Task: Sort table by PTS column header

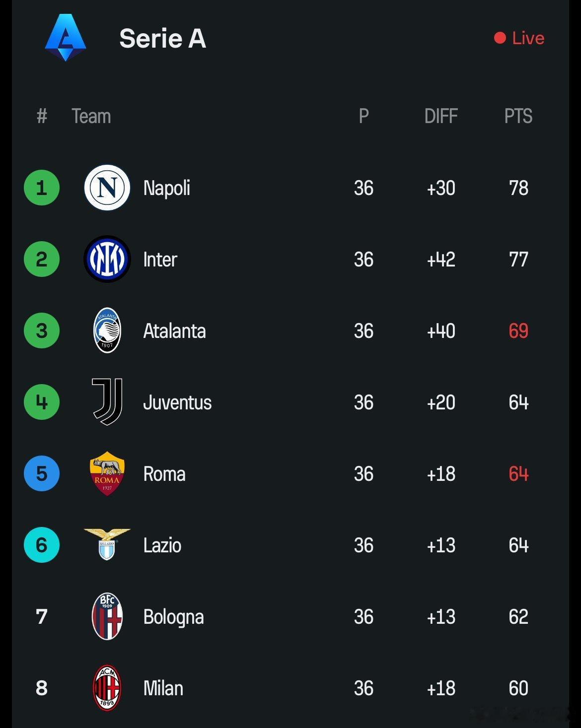Action: click(518, 116)
